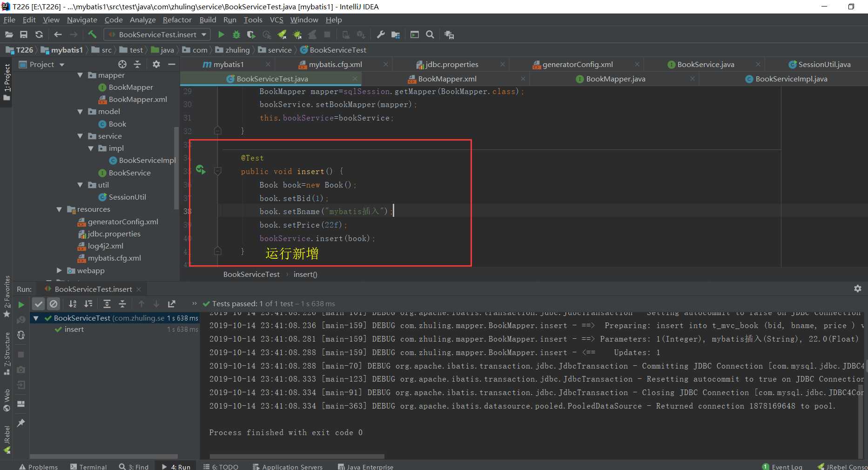Run BookServiceTest.insert with the green play icon
The width and height of the screenshot is (868, 470).
coord(221,34)
